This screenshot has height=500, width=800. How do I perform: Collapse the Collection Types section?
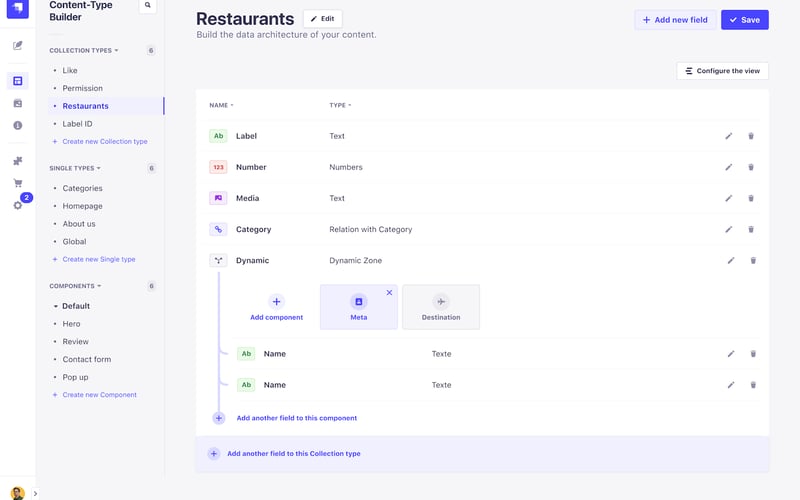84,51
